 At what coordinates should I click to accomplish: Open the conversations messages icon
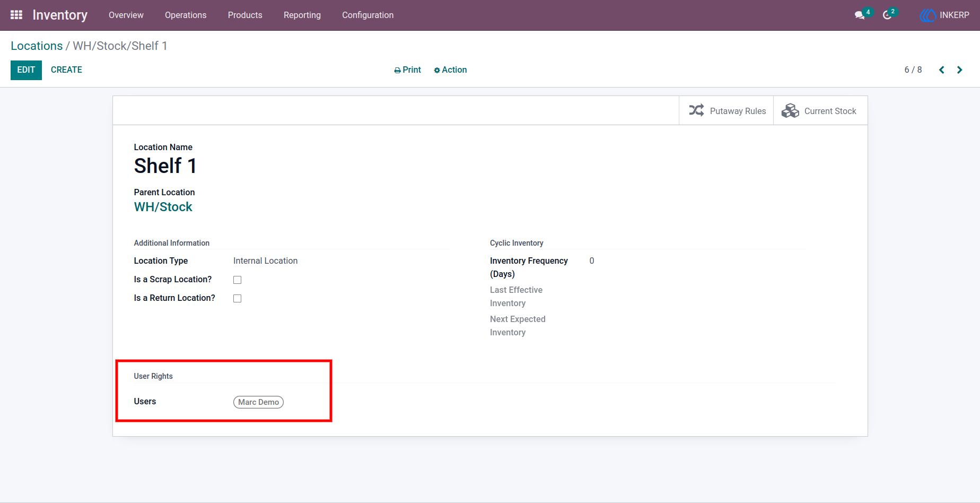coord(860,15)
